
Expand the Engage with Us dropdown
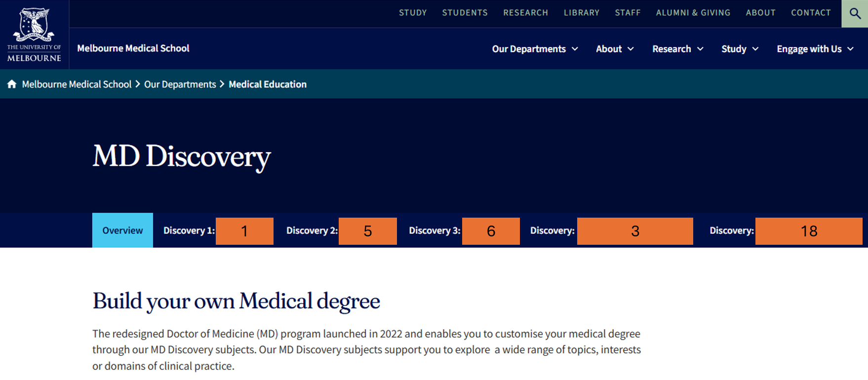click(815, 49)
